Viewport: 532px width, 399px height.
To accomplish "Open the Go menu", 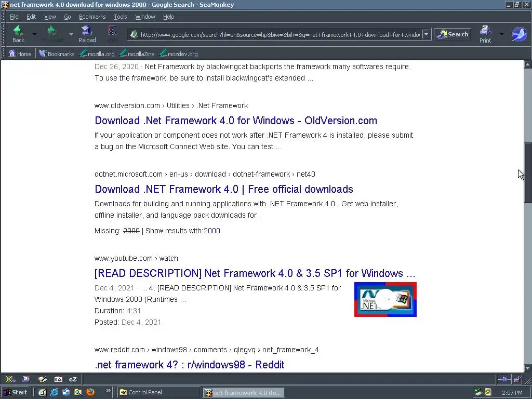I will (x=68, y=17).
